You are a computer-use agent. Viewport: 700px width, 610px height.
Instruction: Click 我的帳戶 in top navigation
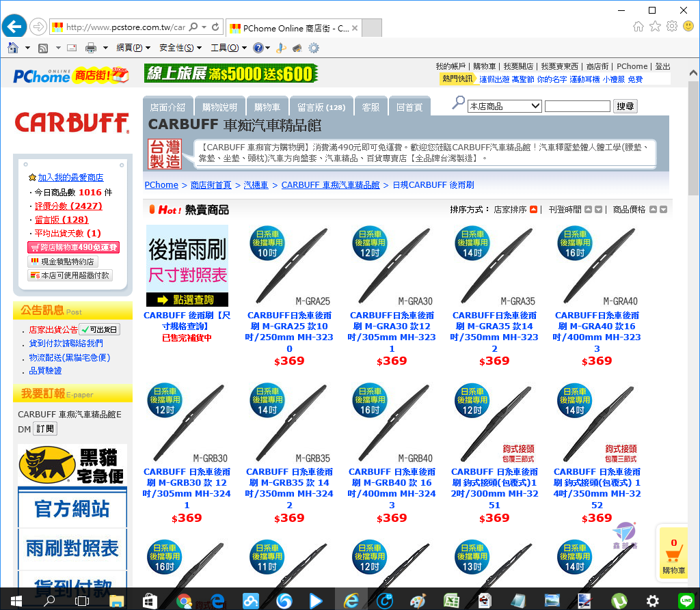(x=450, y=66)
